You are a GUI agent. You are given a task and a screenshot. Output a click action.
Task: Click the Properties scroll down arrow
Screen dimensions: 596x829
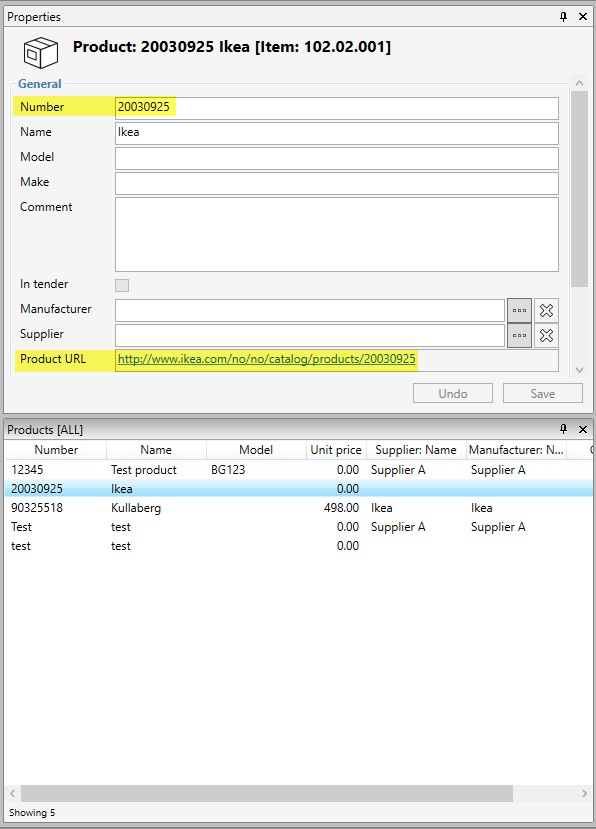tap(580, 370)
